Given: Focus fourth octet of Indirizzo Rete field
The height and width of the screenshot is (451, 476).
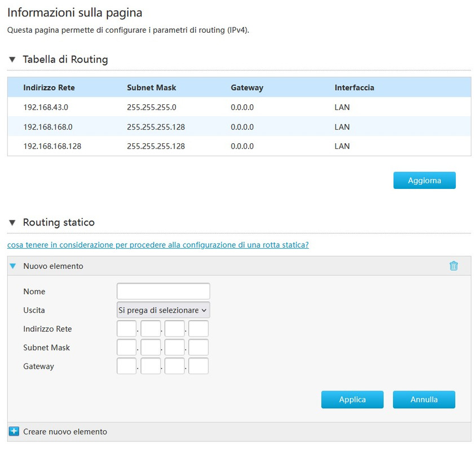Looking at the screenshot, I should click(x=199, y=329).
